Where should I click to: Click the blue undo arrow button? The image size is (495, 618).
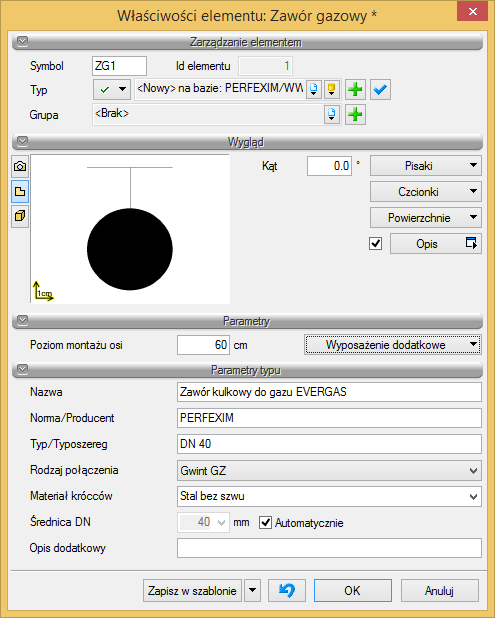tap(287, 590)
